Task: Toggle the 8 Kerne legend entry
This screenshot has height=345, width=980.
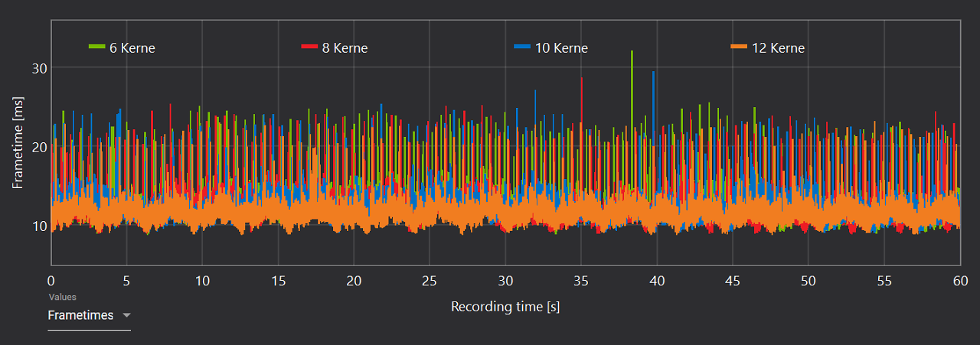Action: tap(335, 48)
